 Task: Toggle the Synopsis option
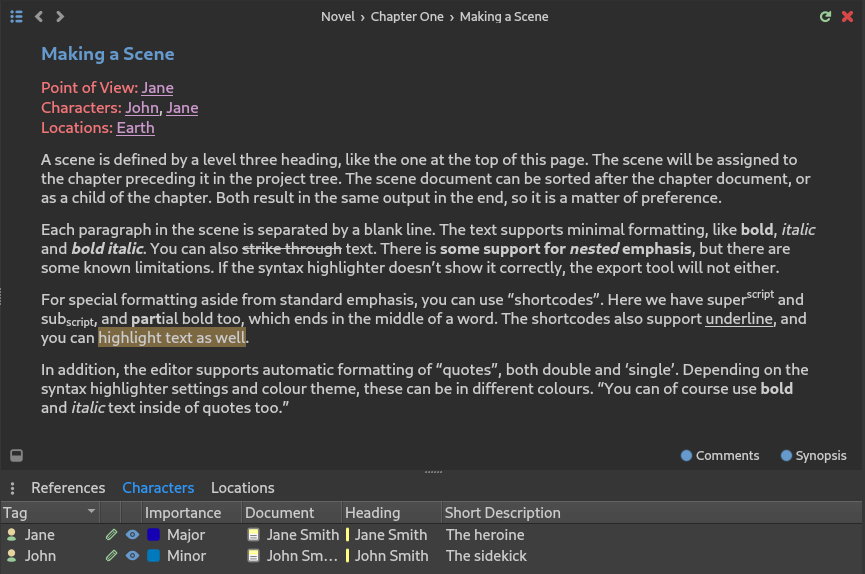click(814, 455)
